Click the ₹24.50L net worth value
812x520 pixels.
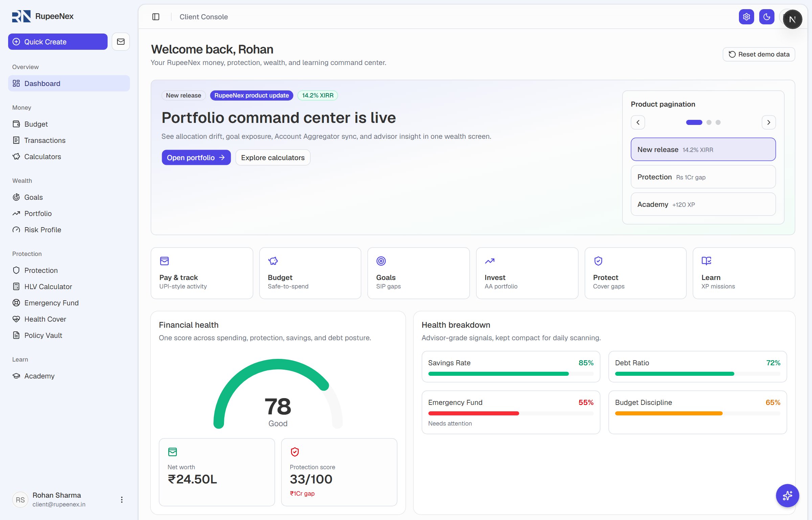(x=192, y=479)
